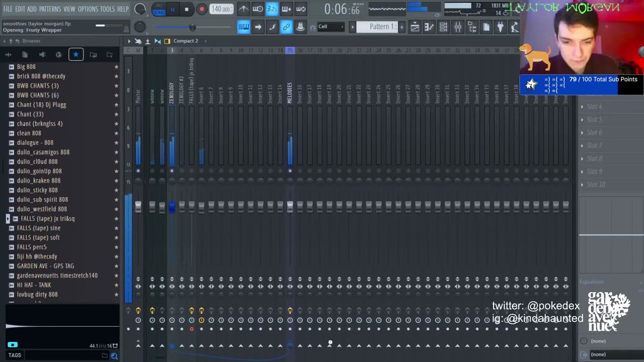Screen dimensions: 644x362
Task: Open mixer options menu arrow
Action: 129,41
